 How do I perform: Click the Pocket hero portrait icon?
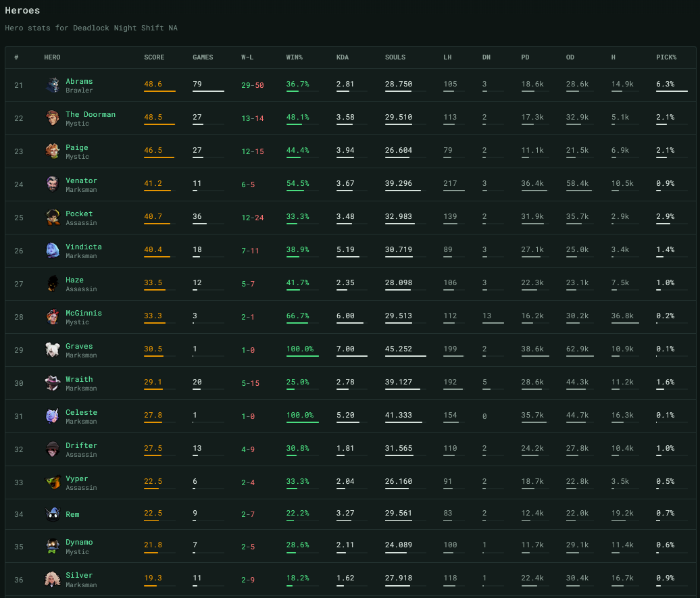point(53,217)
